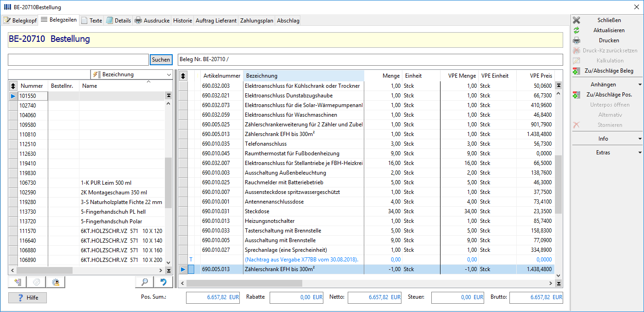Click the Beleg Nr. BE-20710 text field
The width and height of the screenshot is (644, 312).
click(x=370, y=60)
